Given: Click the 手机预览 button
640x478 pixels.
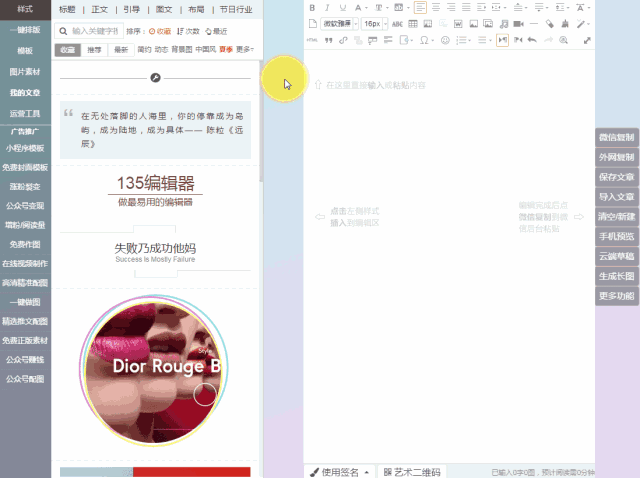Looking at the screenshot, I should pos(616,236).
